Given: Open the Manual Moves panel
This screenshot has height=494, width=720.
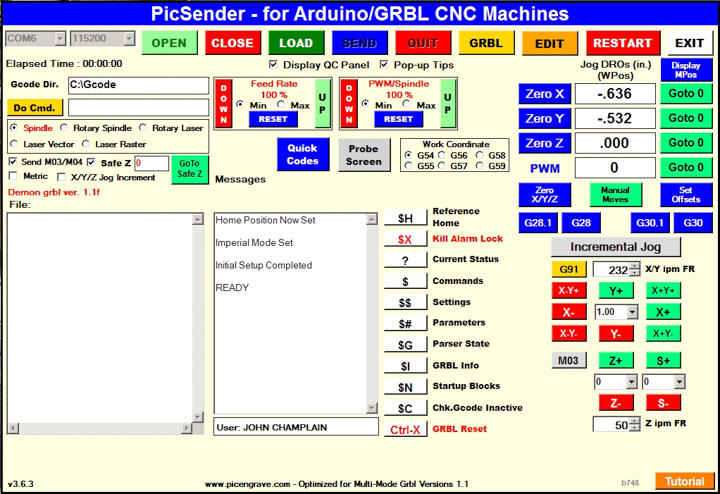Looking at the screenshot, I should [615, 195].
